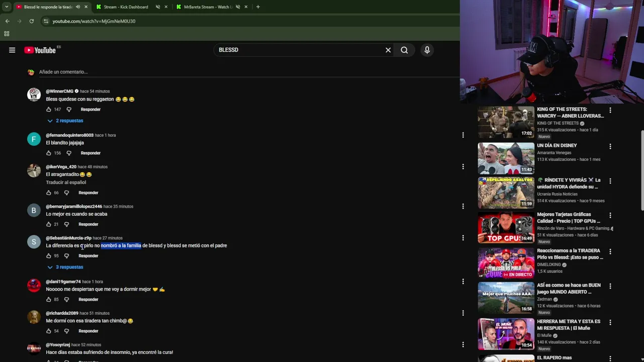644x362 pixels.
Task: Open options menu for @dani19gamer74 comment
Action: click(463, 282)
